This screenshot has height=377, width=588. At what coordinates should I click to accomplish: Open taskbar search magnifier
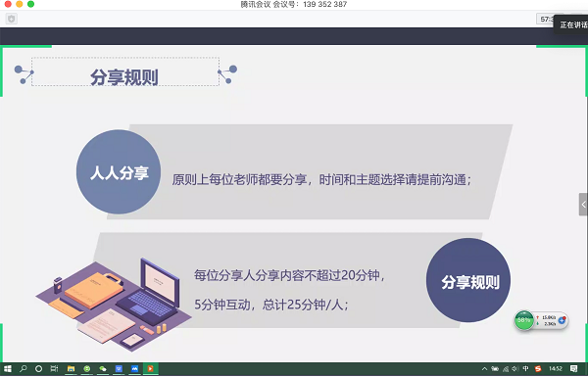coord(24,369)
